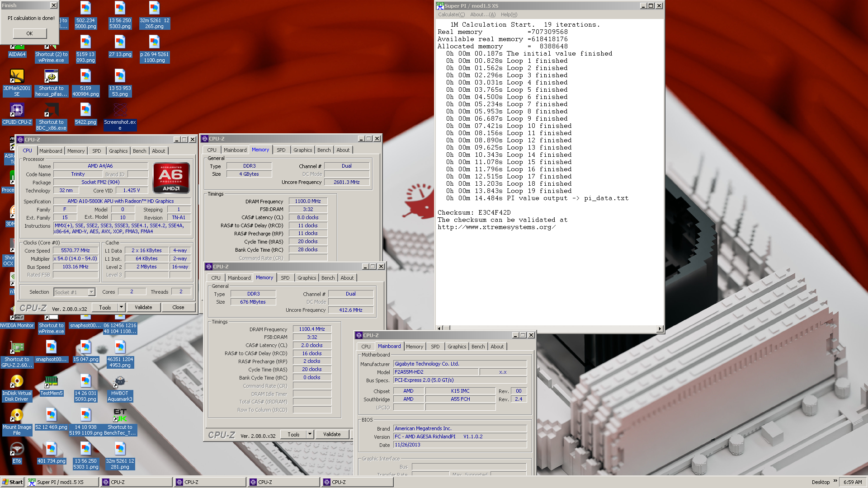This screenshot has height=488, width=868.
Task: Launch Shortcut to BenchTec desktop icon
Action: tap(120, 422)
